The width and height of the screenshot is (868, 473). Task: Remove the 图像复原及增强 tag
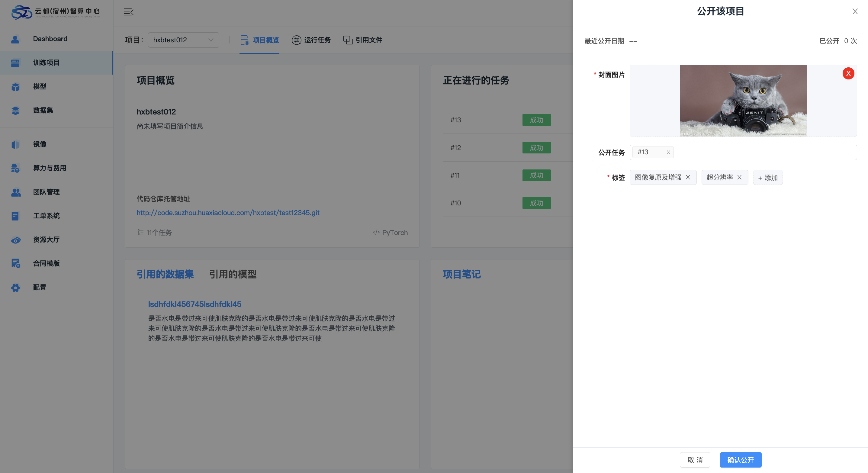pos(688,177)
